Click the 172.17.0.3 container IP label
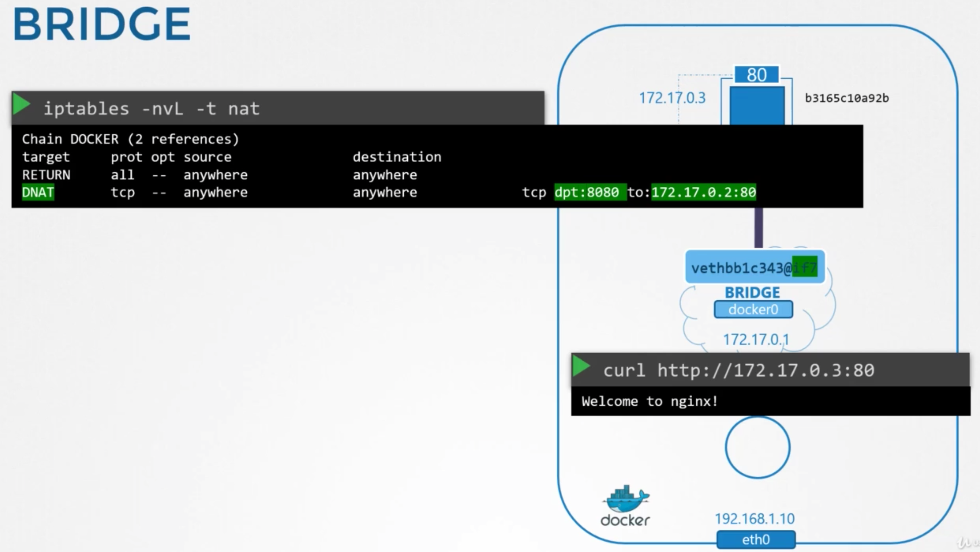 point(672,98)
